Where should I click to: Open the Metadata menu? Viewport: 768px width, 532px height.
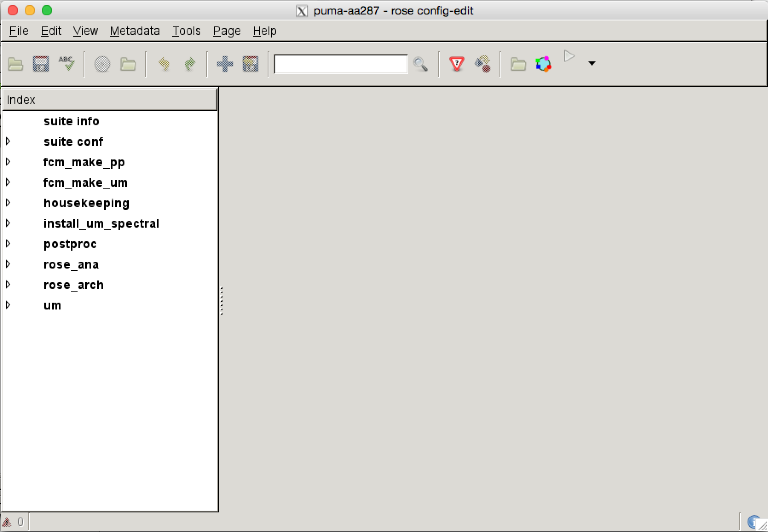(135, 31)
